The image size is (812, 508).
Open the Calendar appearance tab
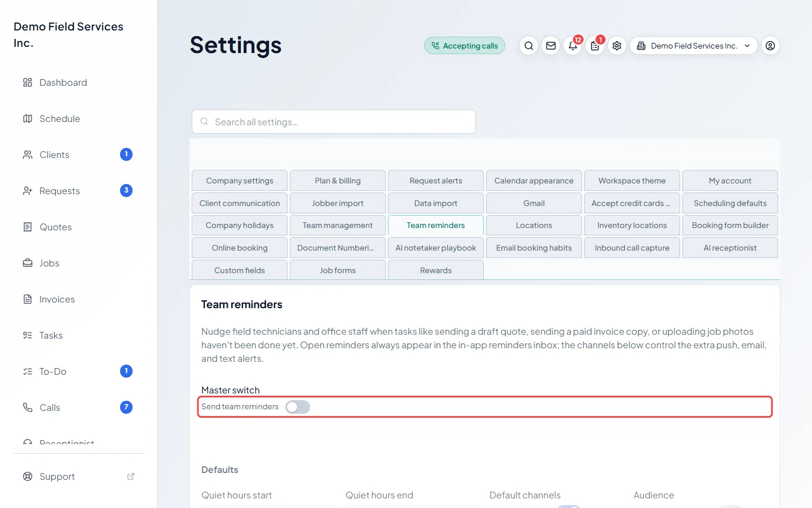pos(534,181)
